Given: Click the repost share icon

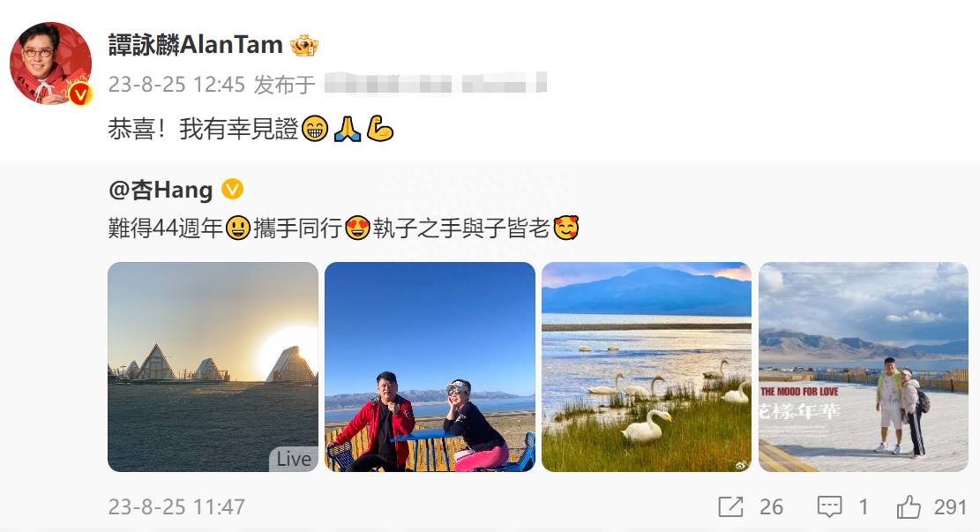Looking at the screenshot, I should 730,506.
